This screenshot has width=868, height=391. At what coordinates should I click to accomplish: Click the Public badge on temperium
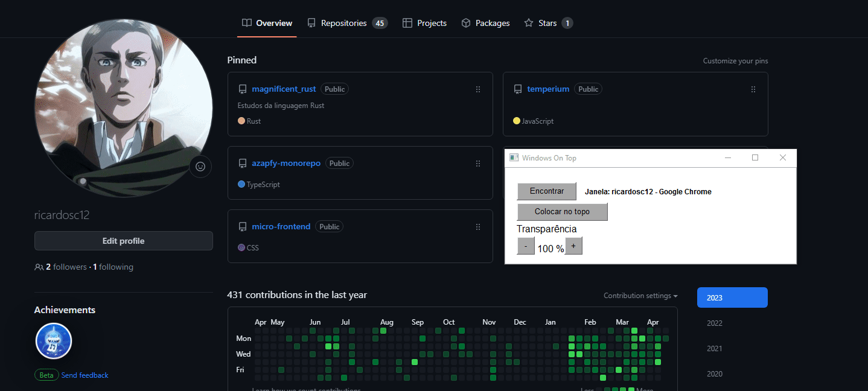coord(588,89)
